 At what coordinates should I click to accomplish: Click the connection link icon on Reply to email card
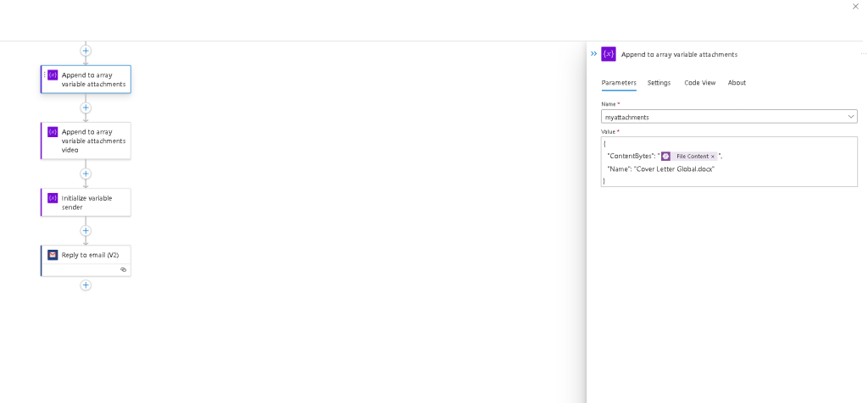pyautogui.click(x=123, y=270)
